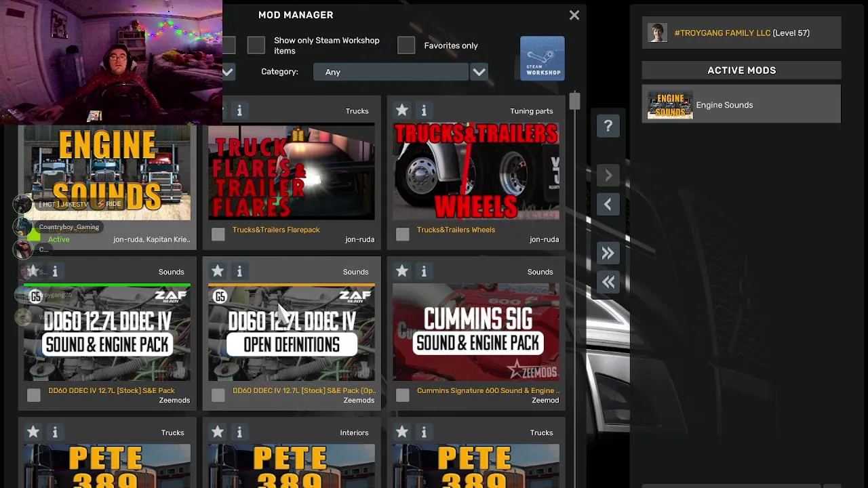Show info for DD60 Sound & Engine Pack
868x488 pixels.
point(55,272)
